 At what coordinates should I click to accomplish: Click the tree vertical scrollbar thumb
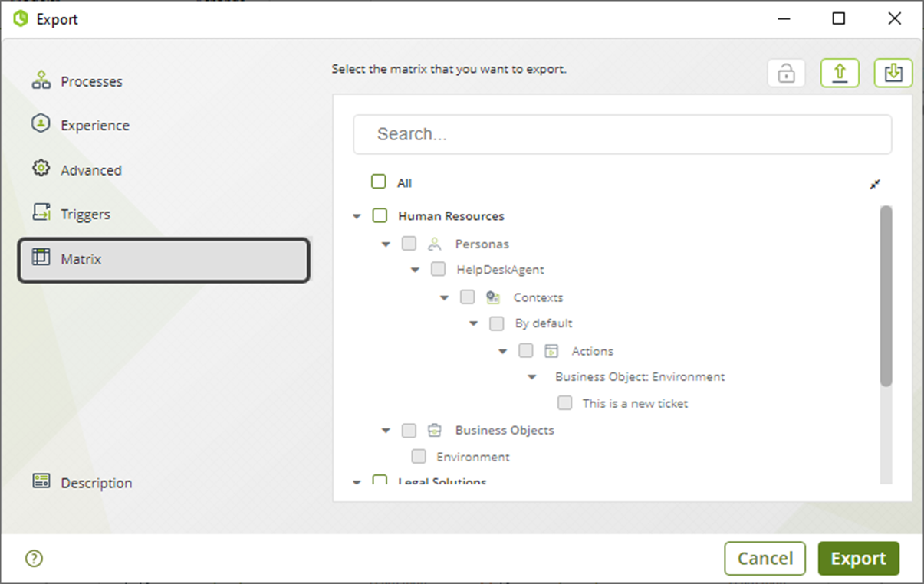coord(886,296)
